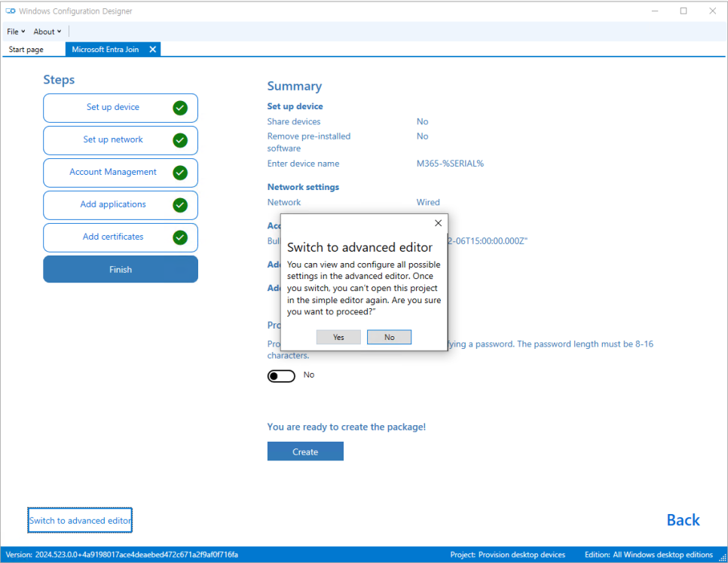Go to the Set up device step
The image size is (728, 563).
121,108
